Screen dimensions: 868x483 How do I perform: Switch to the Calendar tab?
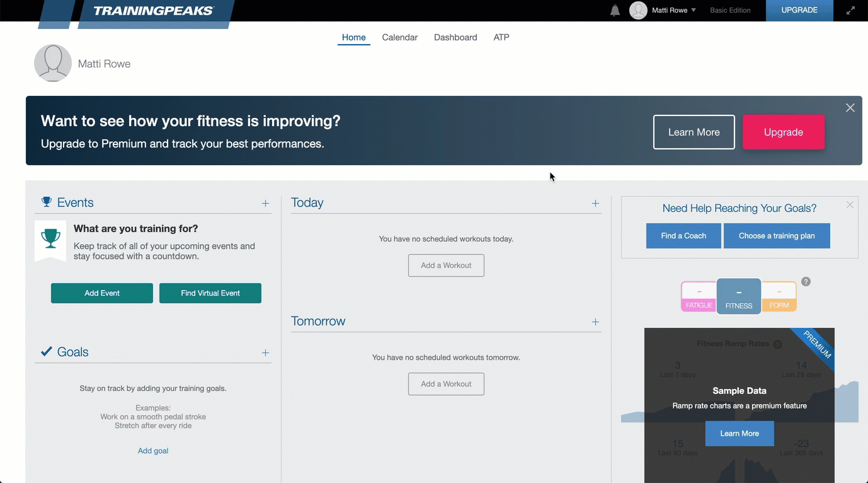[x=400, y=37]
